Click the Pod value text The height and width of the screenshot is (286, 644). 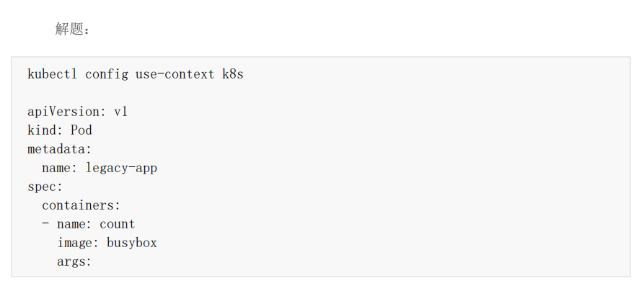click(x=81, y=130)
